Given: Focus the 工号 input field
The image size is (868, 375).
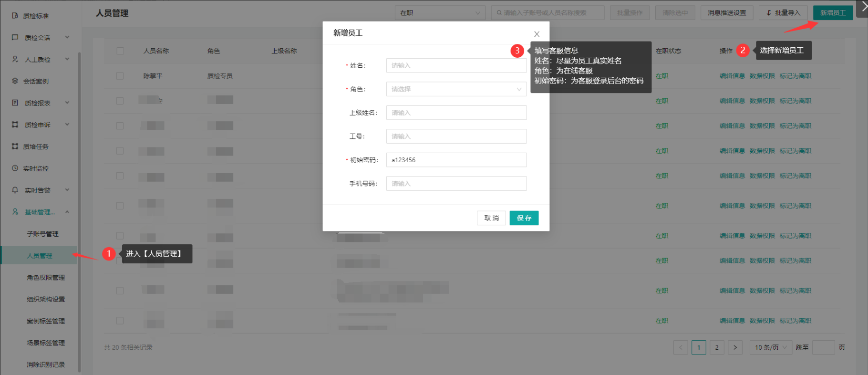Looking at the screenshot, I should point(456,136).
